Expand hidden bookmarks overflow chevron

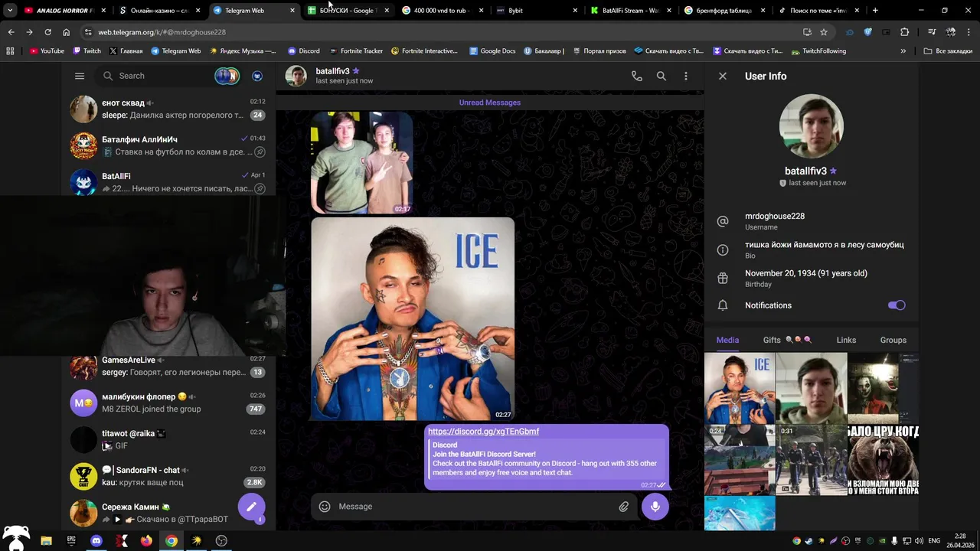[903, 51]
